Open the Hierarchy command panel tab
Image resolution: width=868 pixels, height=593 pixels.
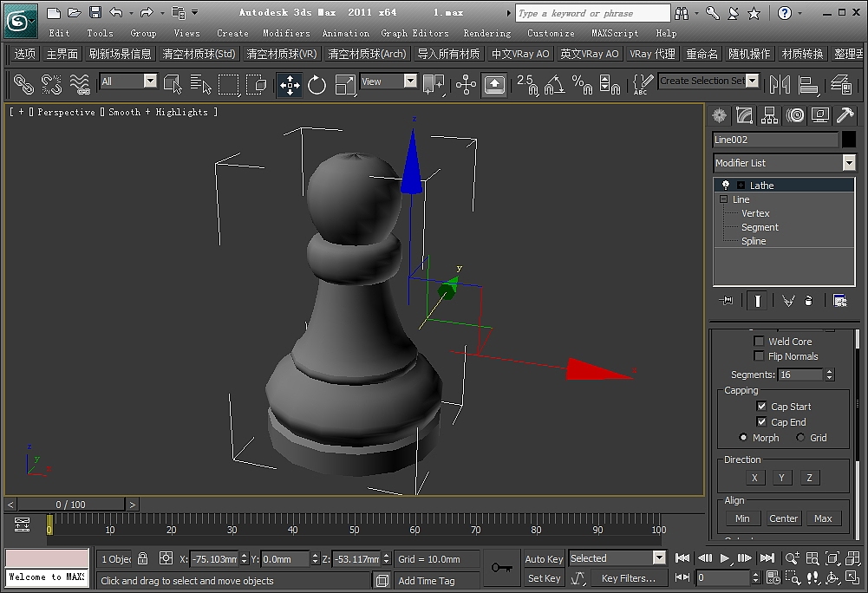(x=769, y=115)
